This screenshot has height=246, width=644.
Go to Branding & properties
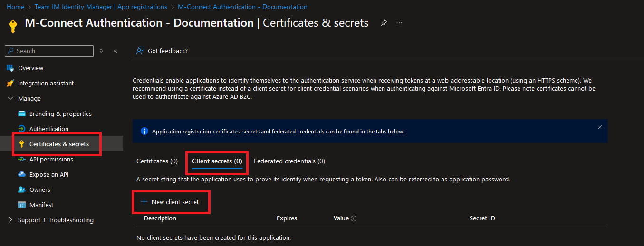click(x=60, y=114)
